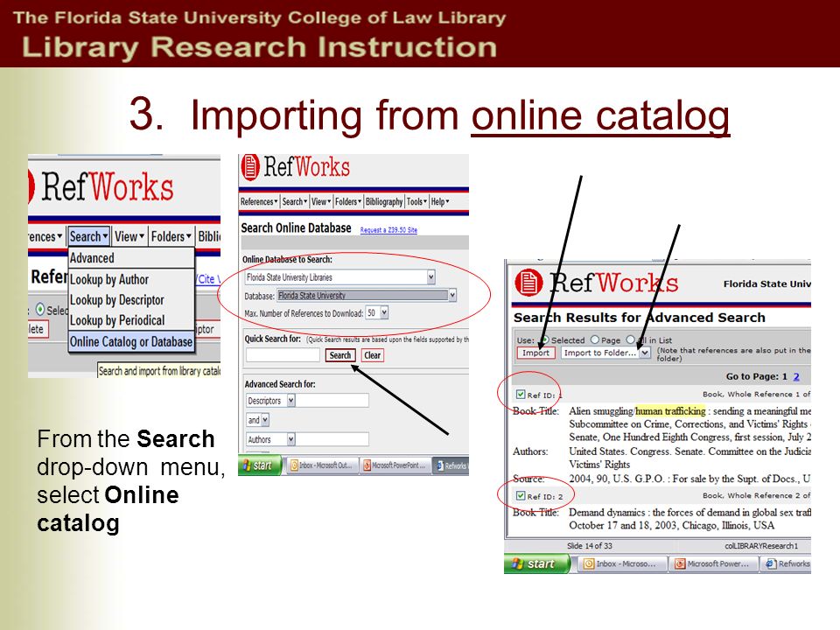Expand the Authors field dropdown

[x=290, y=439]
